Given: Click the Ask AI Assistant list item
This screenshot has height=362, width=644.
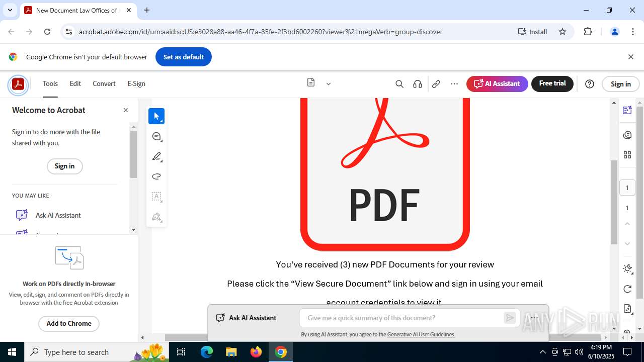Looking at the screenshot, I should [x=58, y=215].
